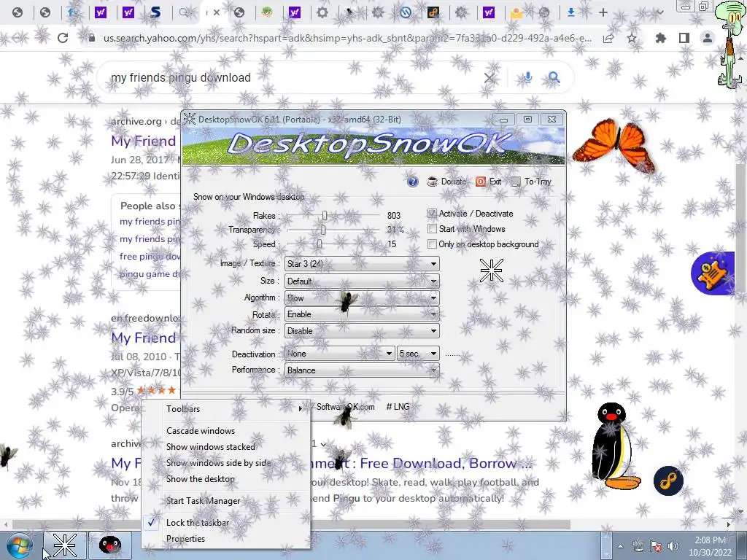Screen dimensions: 747x560
Task: Click the orange butterfly on screen
Action: (x=614, y=145)
